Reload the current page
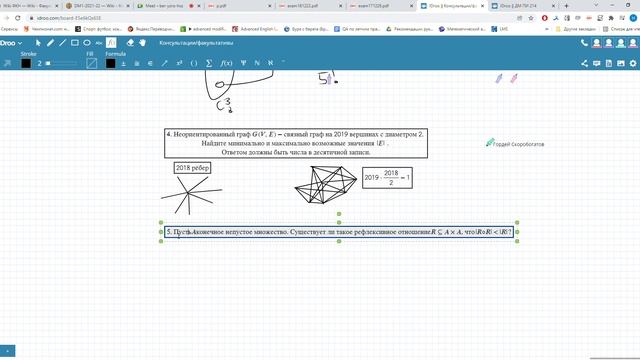 tap(18, 18)
